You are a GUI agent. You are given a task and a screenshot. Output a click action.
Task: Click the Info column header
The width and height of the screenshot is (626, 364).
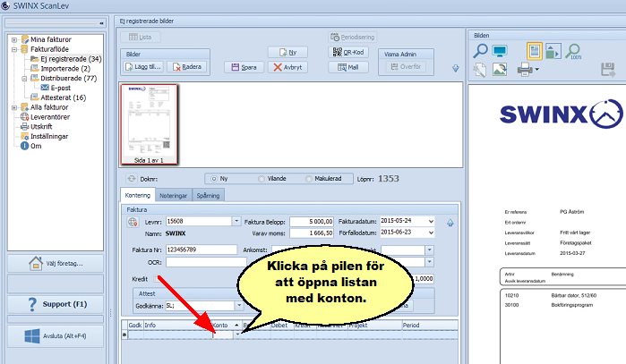177,325
